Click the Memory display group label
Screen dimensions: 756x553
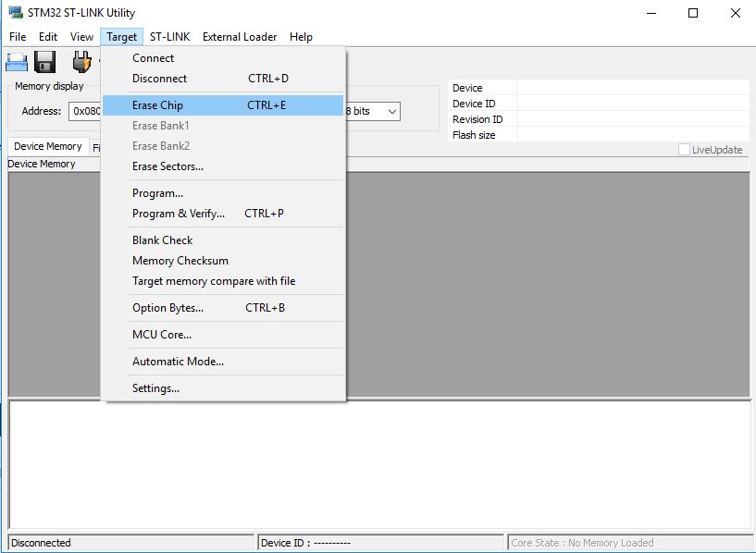tap(49, 86)
